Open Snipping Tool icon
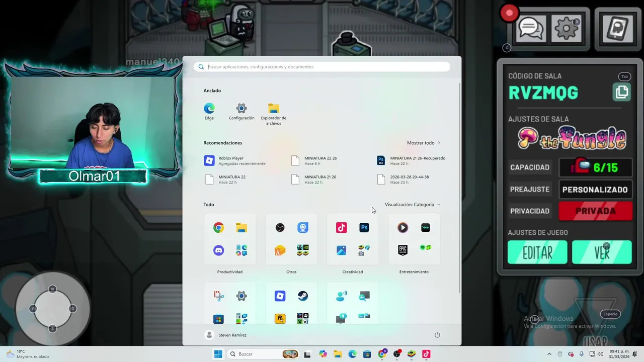This screenshot has width=644, height=362. click(218, 296)
